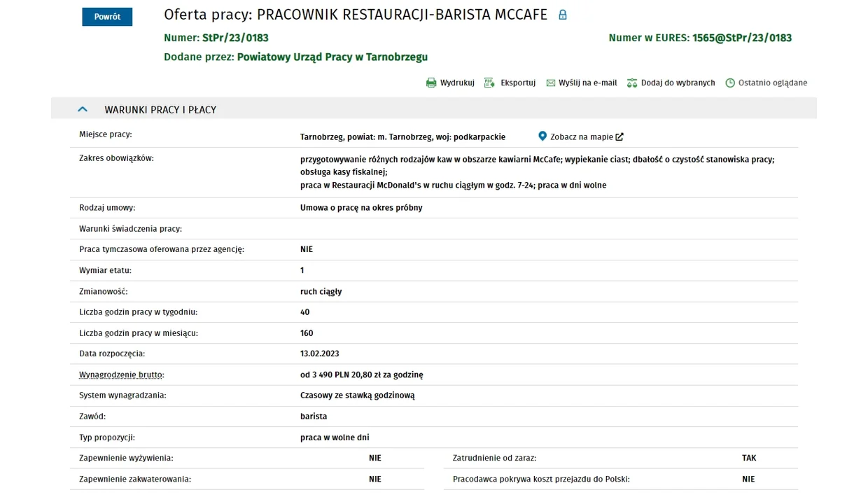This screenshot has width=854, height=504.
Task: Click Umowa o pracę na okres próbny value
Action: pyautogui.click(x=361, y=208)
